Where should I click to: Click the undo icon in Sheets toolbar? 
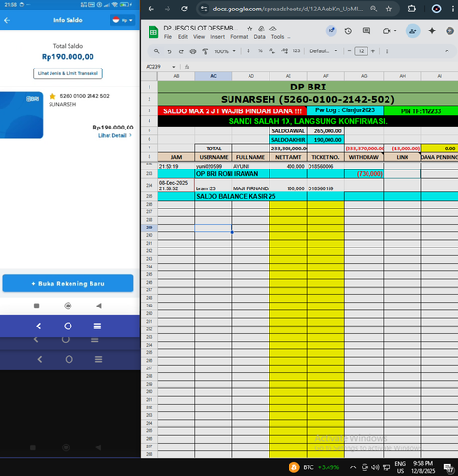pyautogui.click(x=169, y=51)
